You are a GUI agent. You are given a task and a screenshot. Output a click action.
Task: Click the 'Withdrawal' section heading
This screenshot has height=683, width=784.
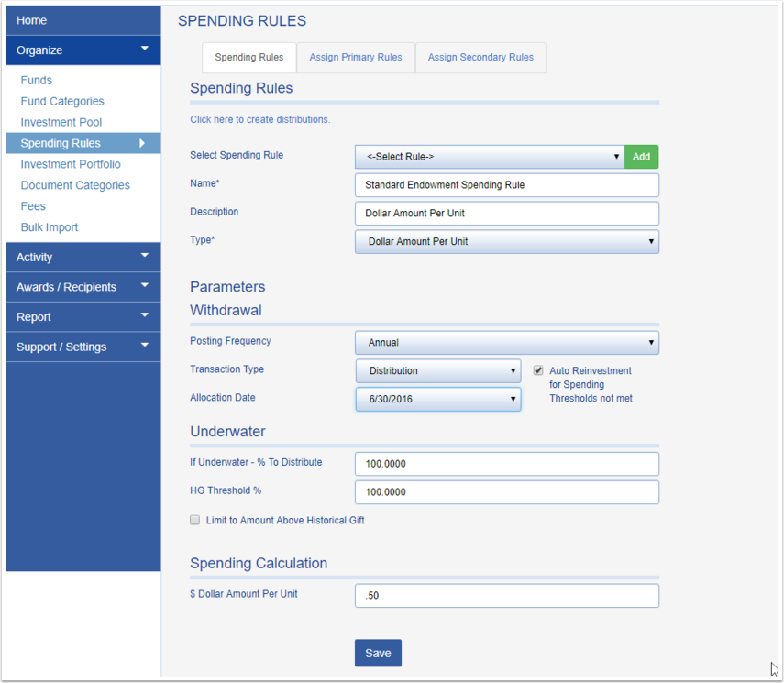pyautogui.click(x=226, y=311)
